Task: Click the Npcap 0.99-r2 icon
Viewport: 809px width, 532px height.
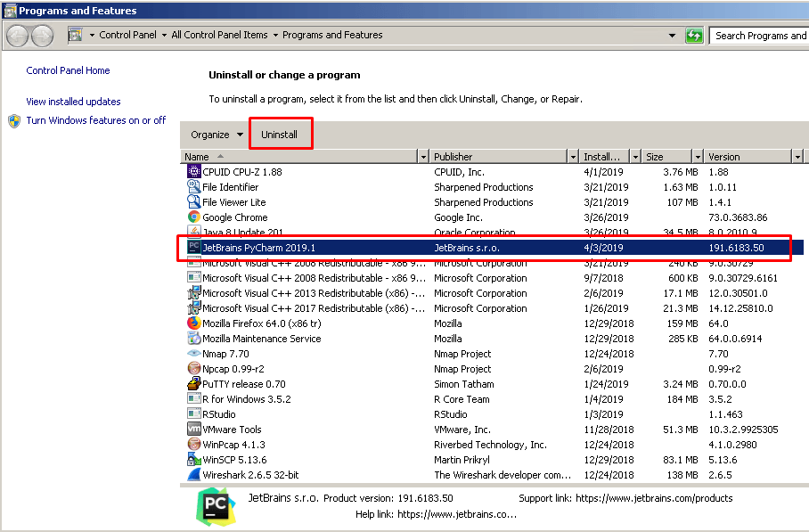Action: [x=193, y=368]
